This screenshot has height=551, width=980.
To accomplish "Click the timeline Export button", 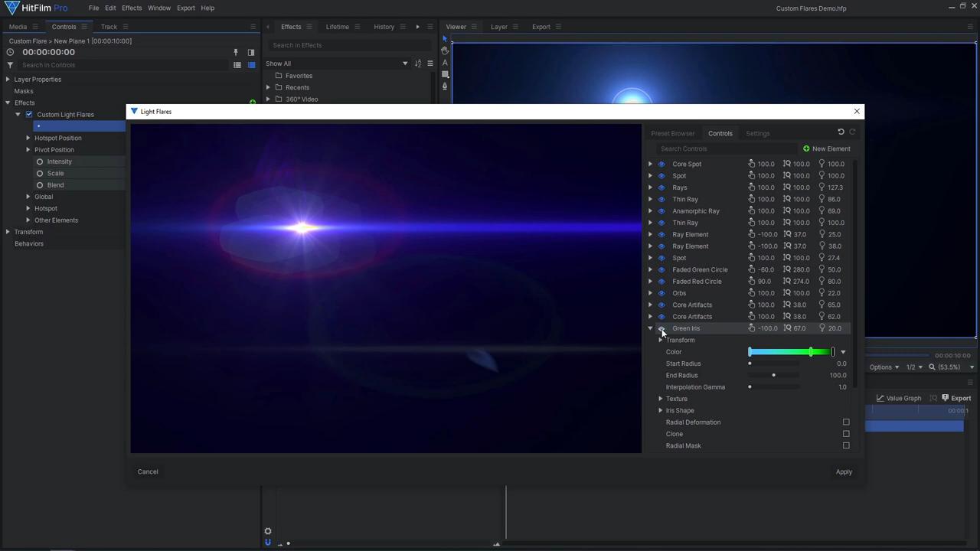I will pos(956,398).
